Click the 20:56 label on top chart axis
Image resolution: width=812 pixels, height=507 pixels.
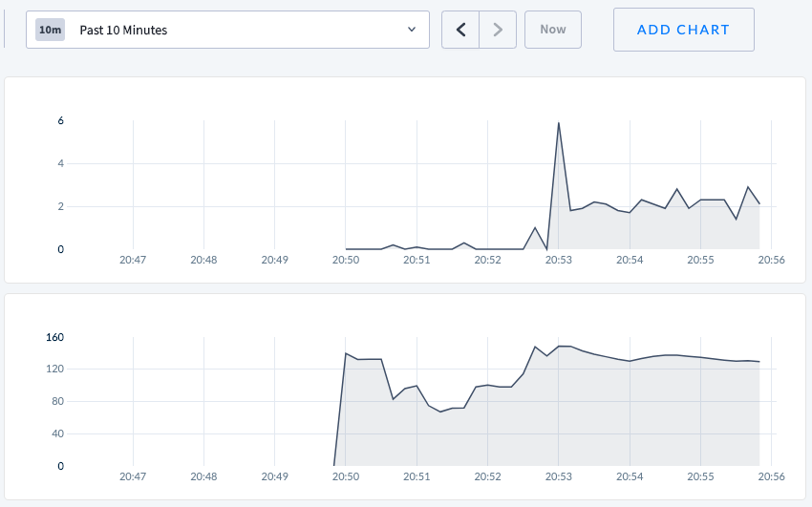(772, 260)
